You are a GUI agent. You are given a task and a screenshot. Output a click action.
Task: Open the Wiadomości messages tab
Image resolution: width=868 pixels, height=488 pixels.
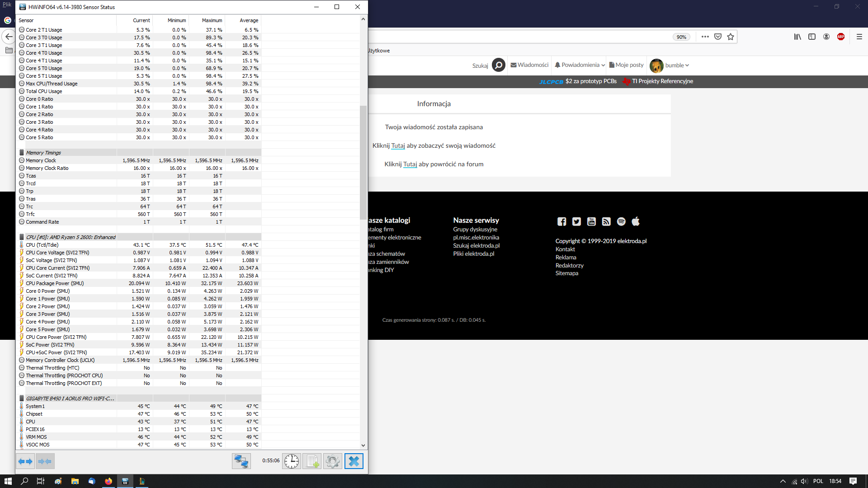click(x=529, y=65)
